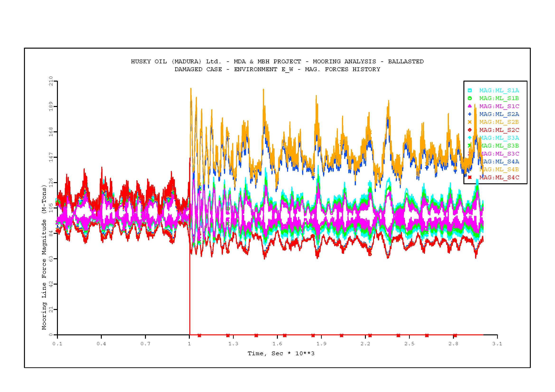
Task: Click the 1.9 tick on the time axis
Action: (x=321, y=344)
